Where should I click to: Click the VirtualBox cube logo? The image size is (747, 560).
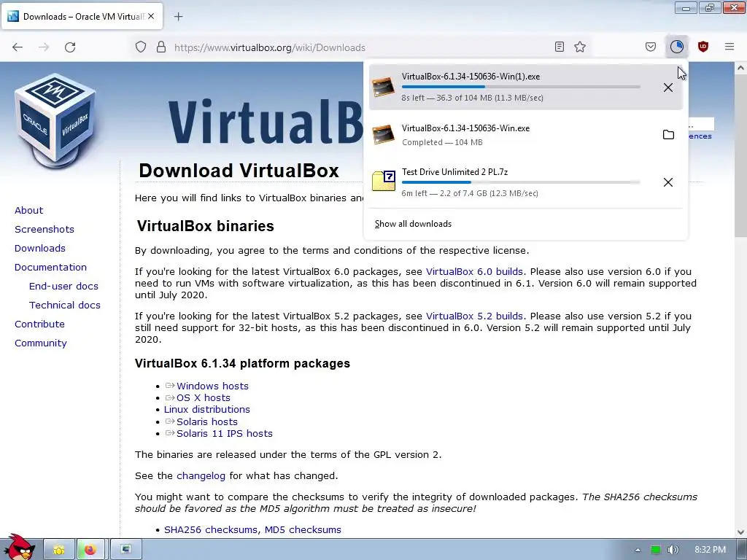coord(55,122)
